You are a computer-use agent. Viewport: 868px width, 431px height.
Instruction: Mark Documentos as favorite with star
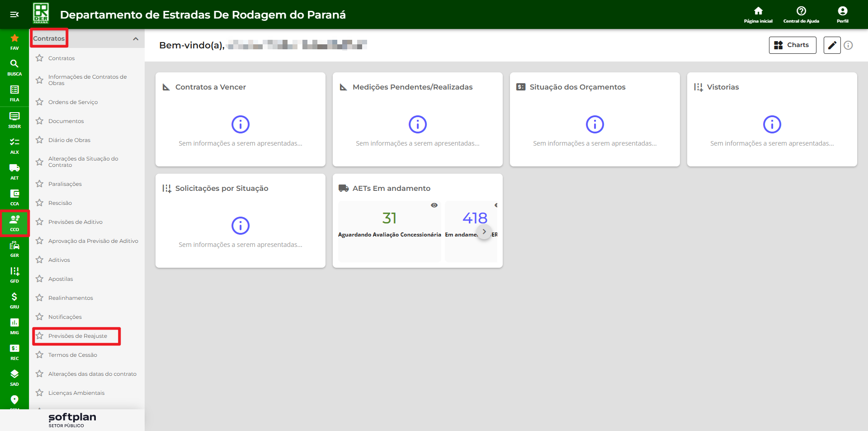(x=40, y=121)
